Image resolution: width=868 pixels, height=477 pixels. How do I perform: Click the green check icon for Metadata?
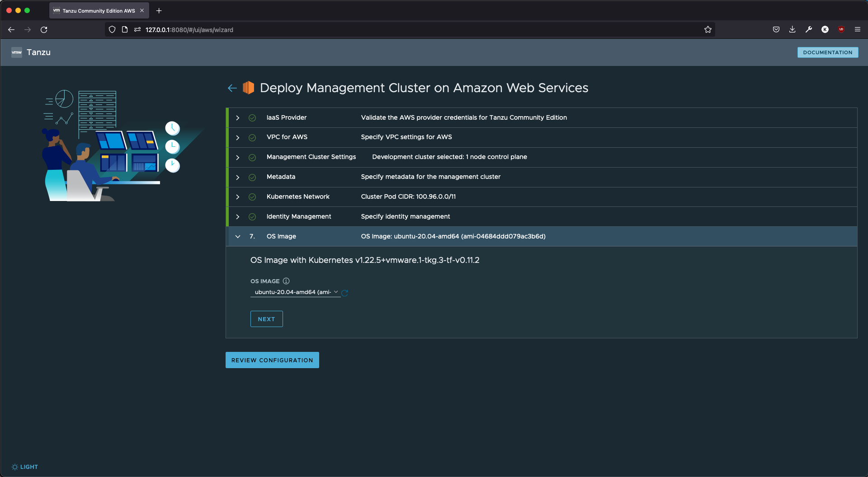[x=252, y=178]
